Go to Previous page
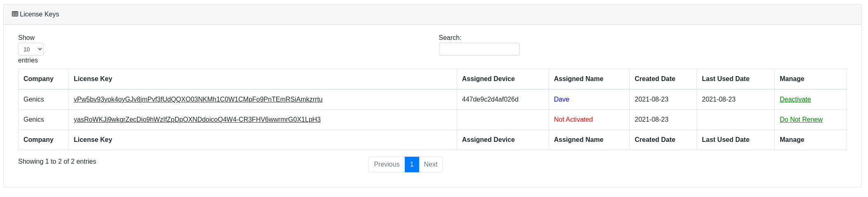The image size is (868, 197). click(387, 165)
